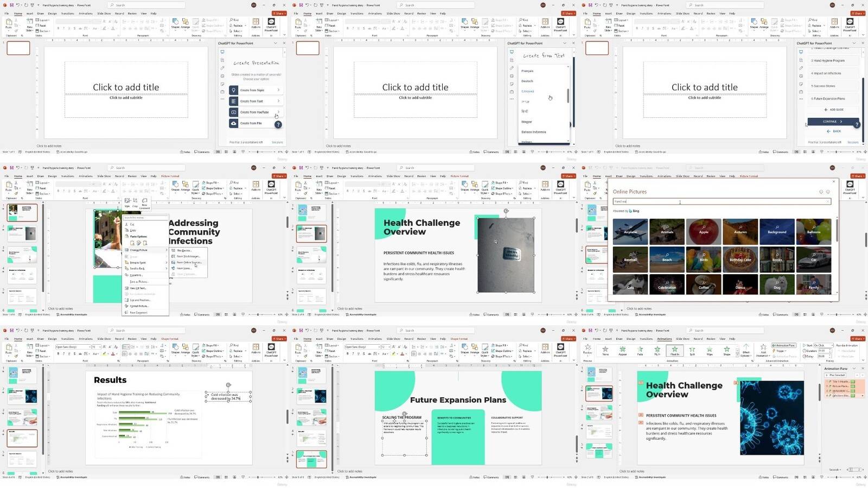Select Cut in the picture context menu
Viewport: 868px width, 488px height.
pos(132,224)
